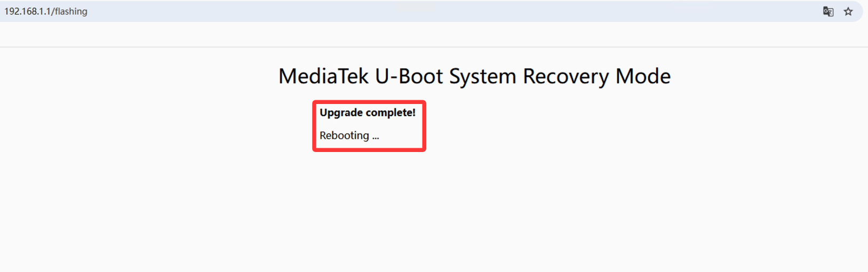Click the blank page area below the red box
This screenshot has width=868, height=272.
coord(369,213)
